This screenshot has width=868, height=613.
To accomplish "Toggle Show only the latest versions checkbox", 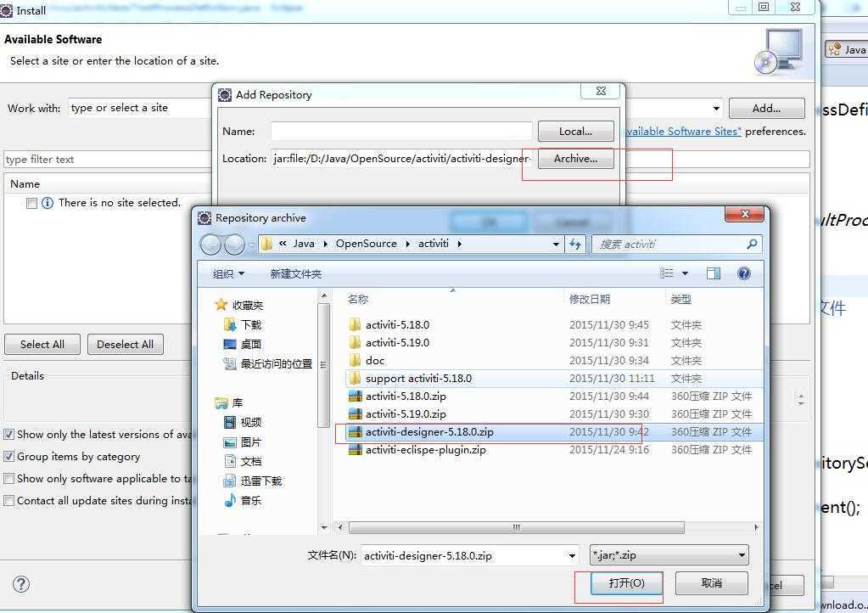I will pyautogui.click(x=8, y=434).
